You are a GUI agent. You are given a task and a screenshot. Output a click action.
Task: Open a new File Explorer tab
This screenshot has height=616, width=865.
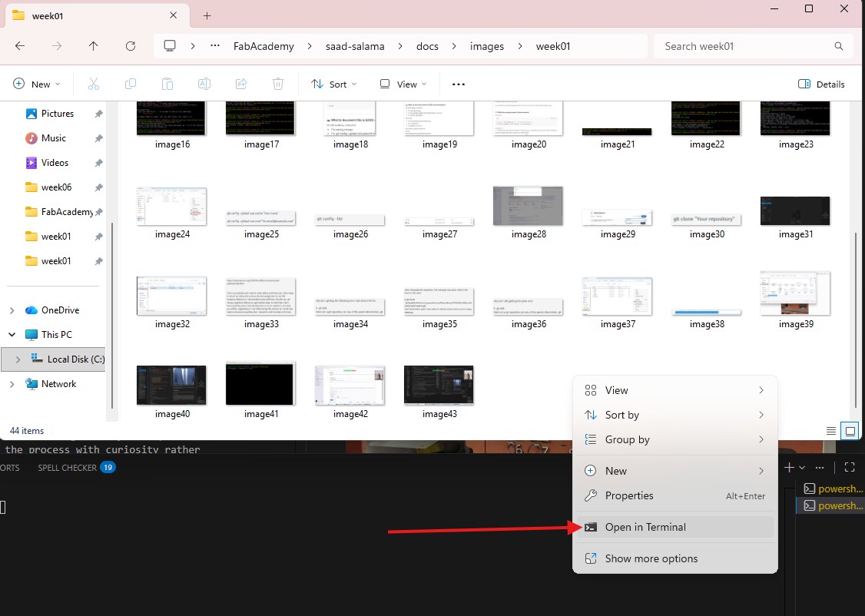point(207,16)
